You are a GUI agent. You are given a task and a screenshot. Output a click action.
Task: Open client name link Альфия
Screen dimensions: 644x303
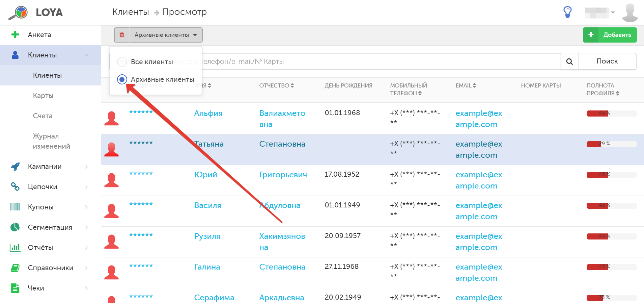coord(208,113)
